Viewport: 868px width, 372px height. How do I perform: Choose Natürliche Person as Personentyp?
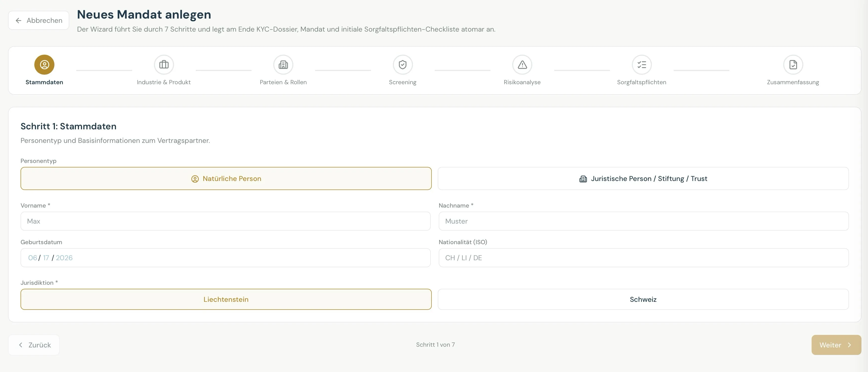click(226, 178)
